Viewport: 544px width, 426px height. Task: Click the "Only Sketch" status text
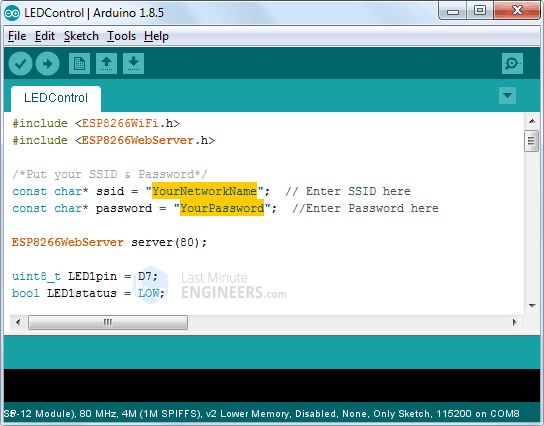[401, 414]
